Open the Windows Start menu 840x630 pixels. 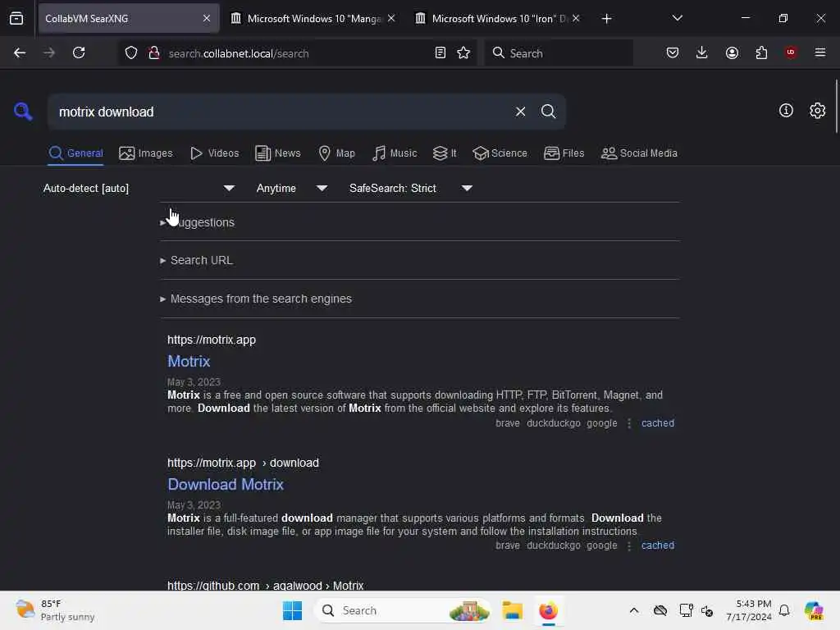click(292, 610)
